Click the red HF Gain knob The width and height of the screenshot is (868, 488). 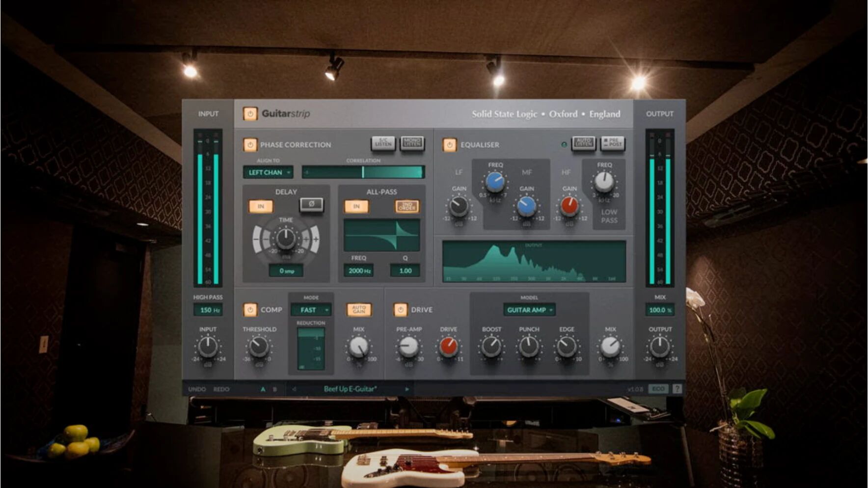[570, 206]
